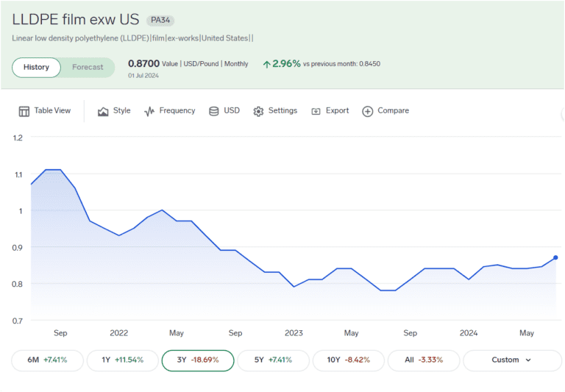Switch toggle to Forecast view

(88, 68)
